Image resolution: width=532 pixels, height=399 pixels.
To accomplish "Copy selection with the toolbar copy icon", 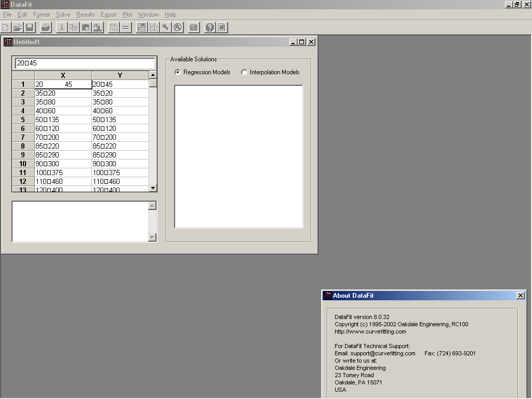I will 73,28.
